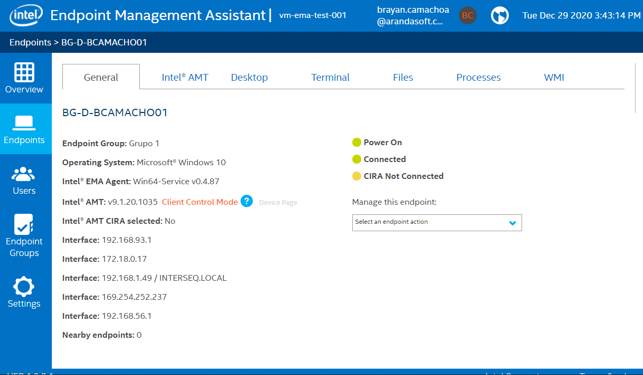Click the Endpoint Management Assistant title
Viewport: 643px width, 375px height.
[158, 15]
